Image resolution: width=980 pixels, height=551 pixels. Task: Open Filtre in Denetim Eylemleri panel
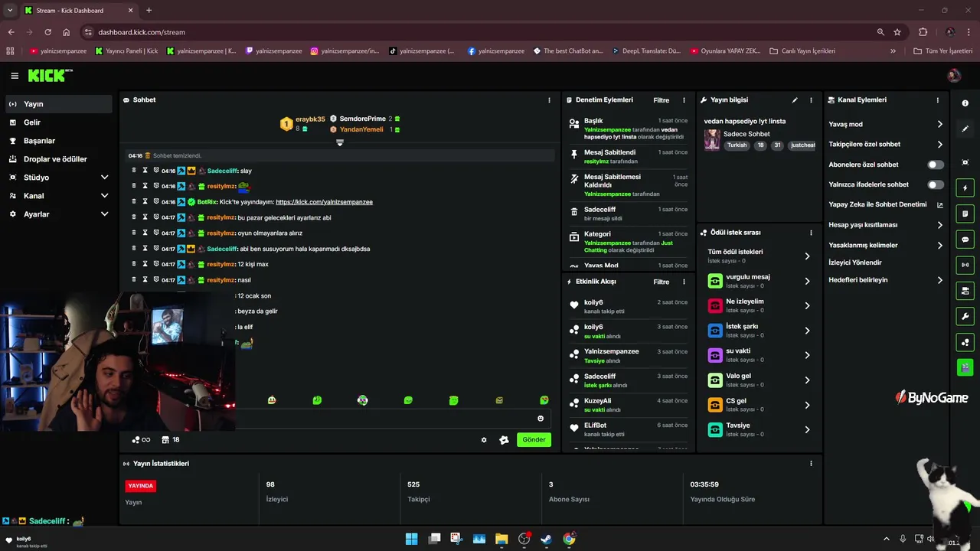(661, 100)
